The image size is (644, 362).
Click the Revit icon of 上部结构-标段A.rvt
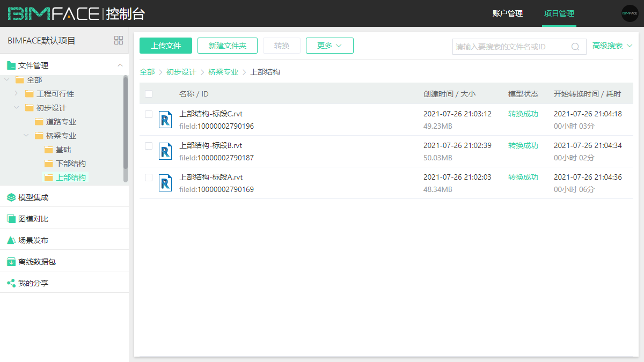coord(165,183)
